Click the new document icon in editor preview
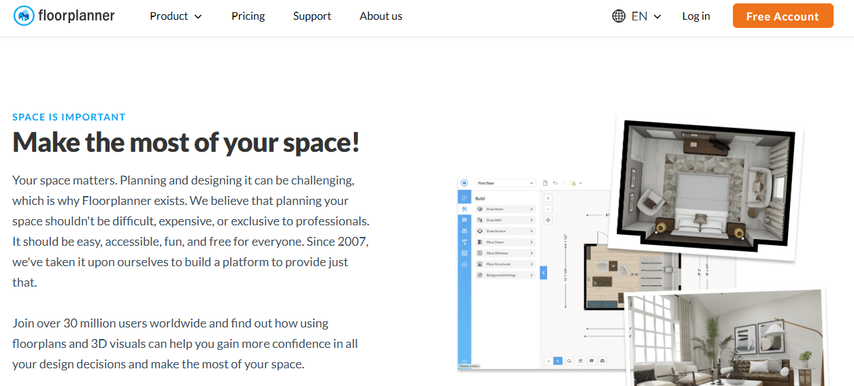Image resolution: width=854 pixels, height=386 pixels. pyautogui.click(x=545, y=183)
